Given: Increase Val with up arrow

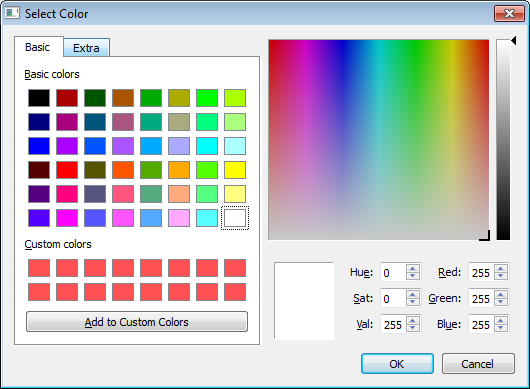Looking at the screenshot, I should (413, 320).
